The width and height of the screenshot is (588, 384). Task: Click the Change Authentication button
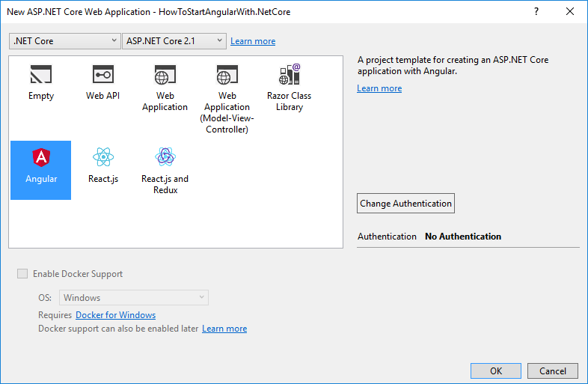[405, 204]
